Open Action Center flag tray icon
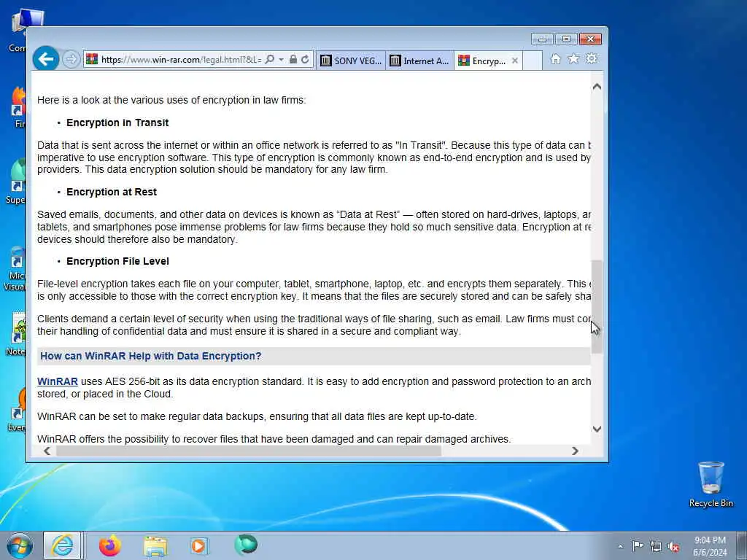This screenshot has width=747, height=560. (x=638, y=546)
